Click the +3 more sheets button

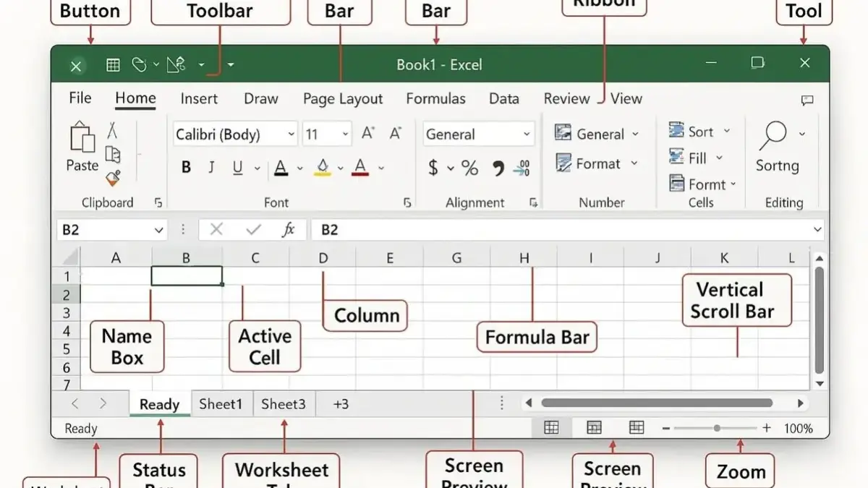[x=341, y=404]
